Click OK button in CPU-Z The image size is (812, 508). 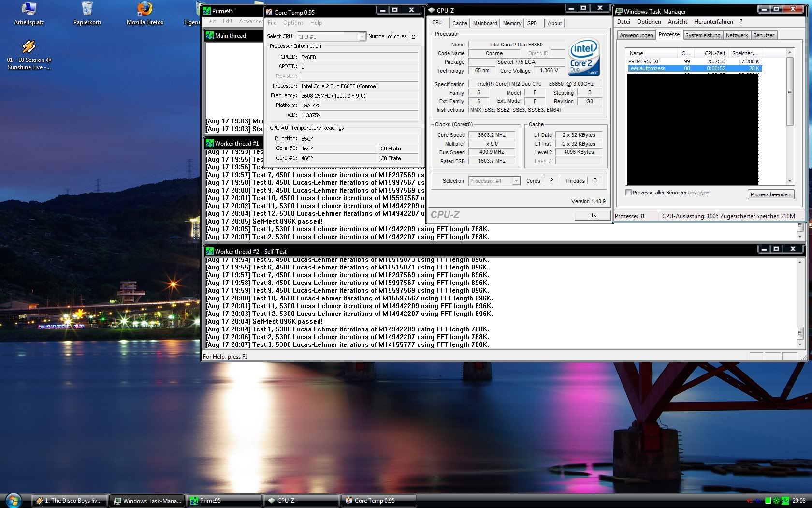pos(593,215)
